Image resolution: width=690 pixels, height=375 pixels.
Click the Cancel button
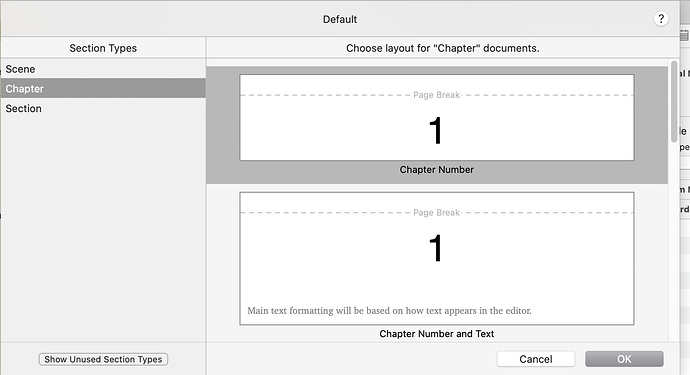[x=536, y=359]
